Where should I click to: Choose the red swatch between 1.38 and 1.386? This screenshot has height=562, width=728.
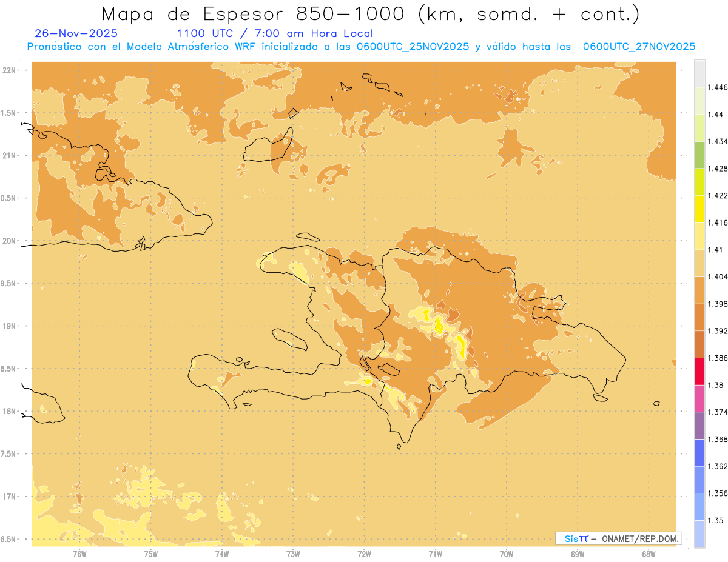pyautogui.click(x=699, y=372)
